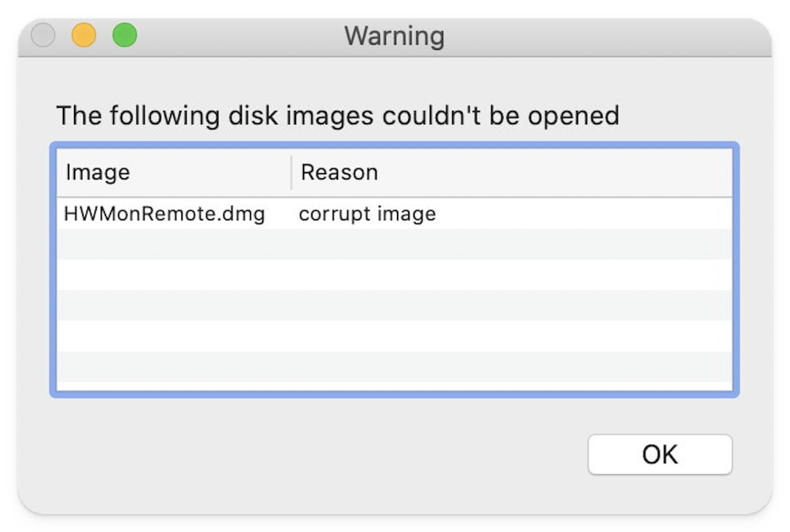The width and height of the screenshot is (790, 532).
Task: Click the Warning title bar text
Action: point(394,36)
